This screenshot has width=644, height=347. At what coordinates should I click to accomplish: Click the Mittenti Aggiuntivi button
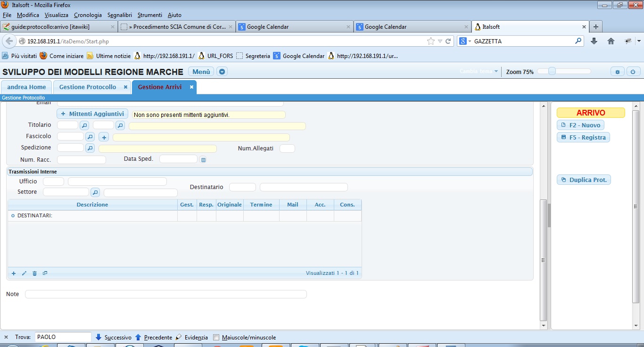[x=92, y=114]
